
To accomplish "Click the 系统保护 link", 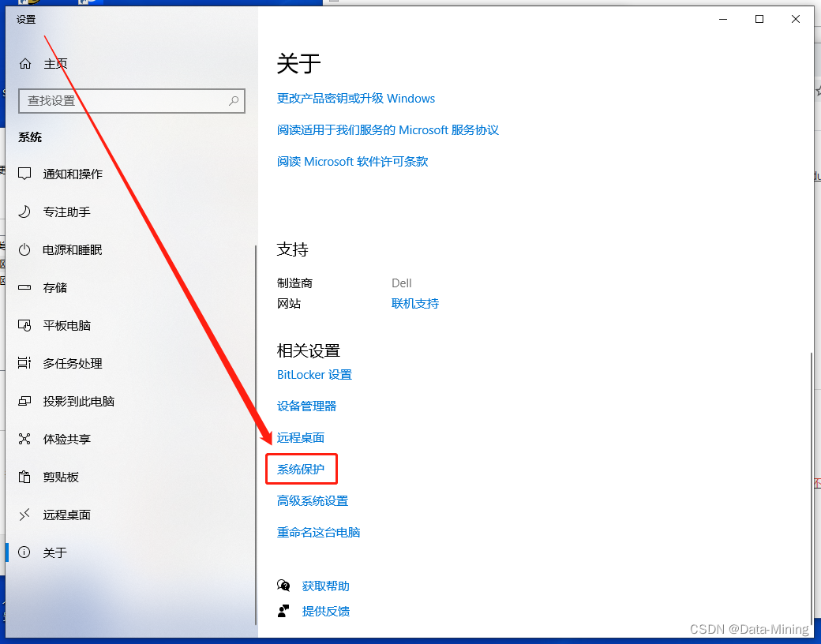I will [x=301, y=469].
